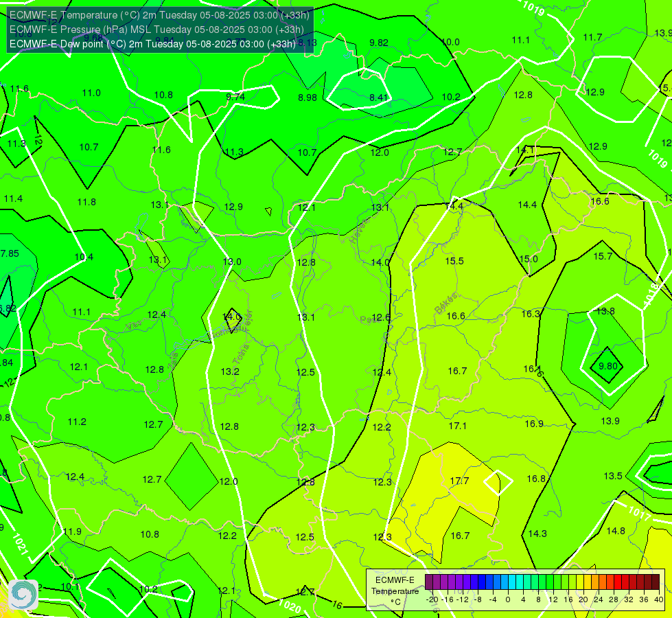Click the 14.1 temperature value
Image resolution: width=672 pixels, height=618 pixels.
pos(524,150)
